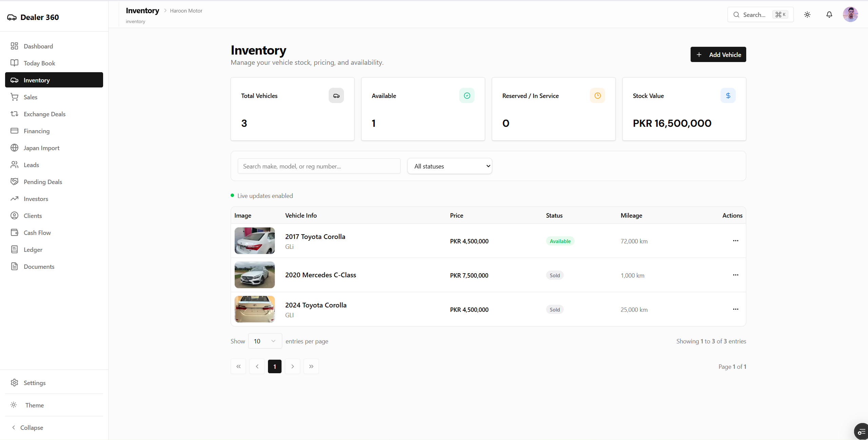Go to previous page
The image size is (868, 440).
pyautogui.click(x=257, y=366)
